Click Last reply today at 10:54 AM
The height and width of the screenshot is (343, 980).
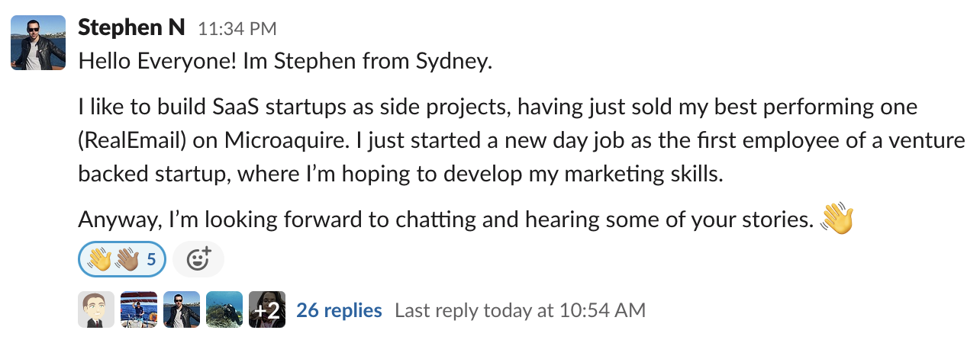(x=520, y=310)
